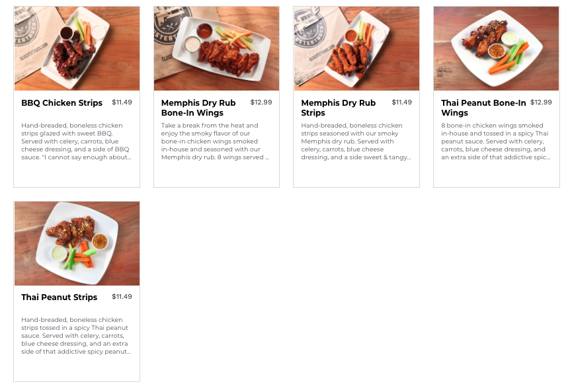Open the Thai Peanut Bone-In Wings photo
The image size is (572, 392).
click(497, 48)
